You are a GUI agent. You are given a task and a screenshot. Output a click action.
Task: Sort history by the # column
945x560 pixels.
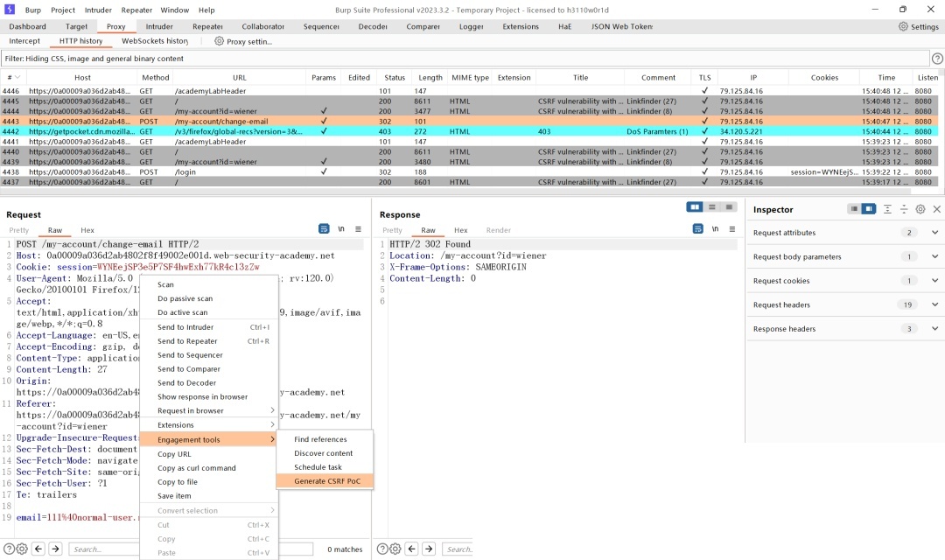(13, 77)
